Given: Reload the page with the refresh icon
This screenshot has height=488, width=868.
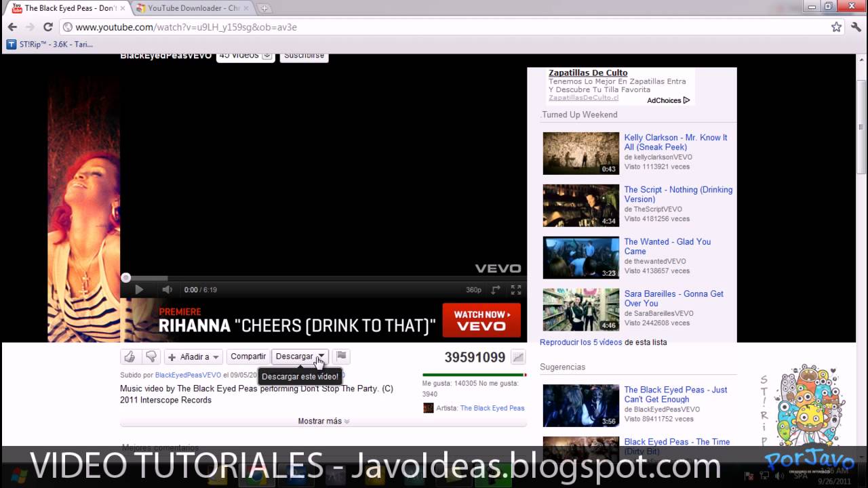Looking at the screenshot, I should (47, 27).
